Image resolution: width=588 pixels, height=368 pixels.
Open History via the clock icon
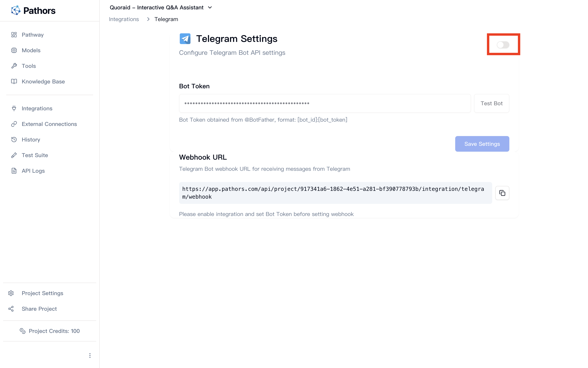click(x=14, y=139)
